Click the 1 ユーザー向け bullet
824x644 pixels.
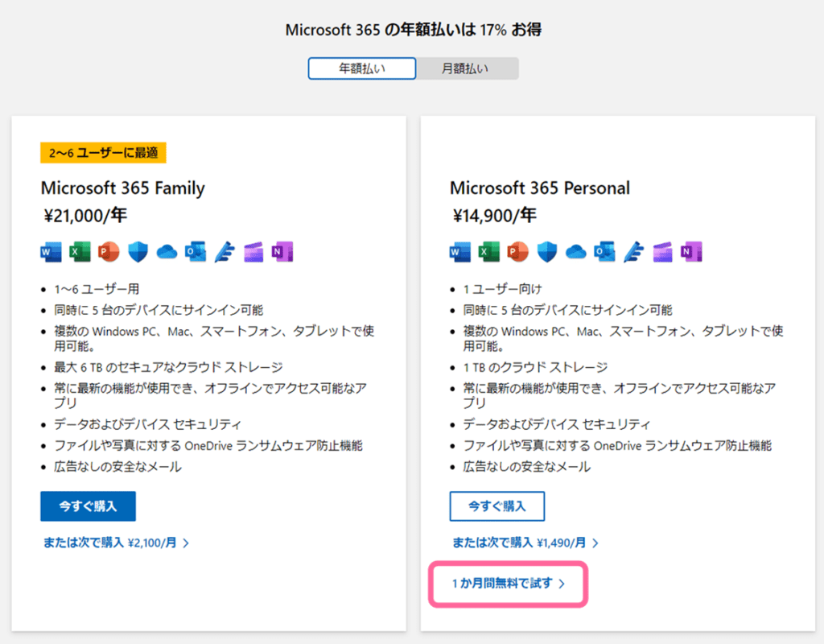point(502,289)
